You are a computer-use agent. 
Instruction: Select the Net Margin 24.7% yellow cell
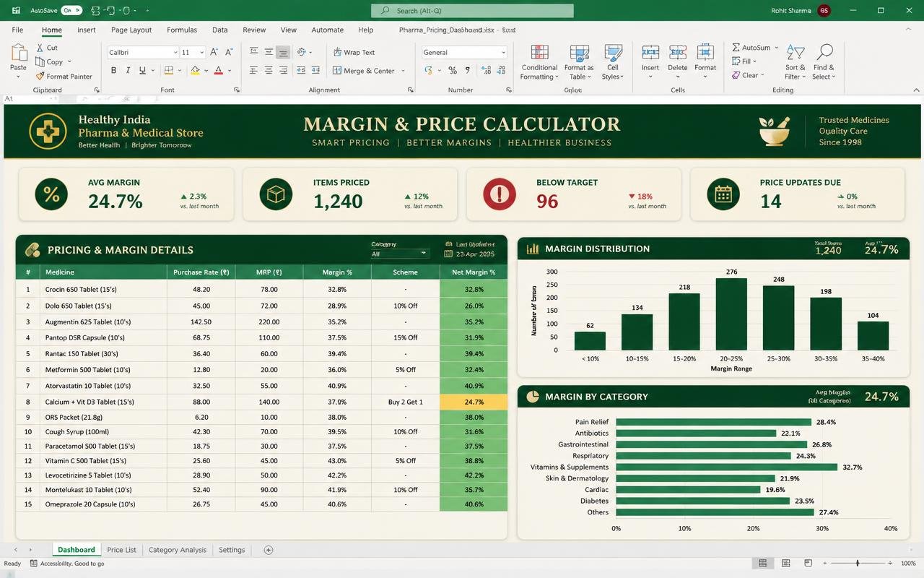click(474, 402)
